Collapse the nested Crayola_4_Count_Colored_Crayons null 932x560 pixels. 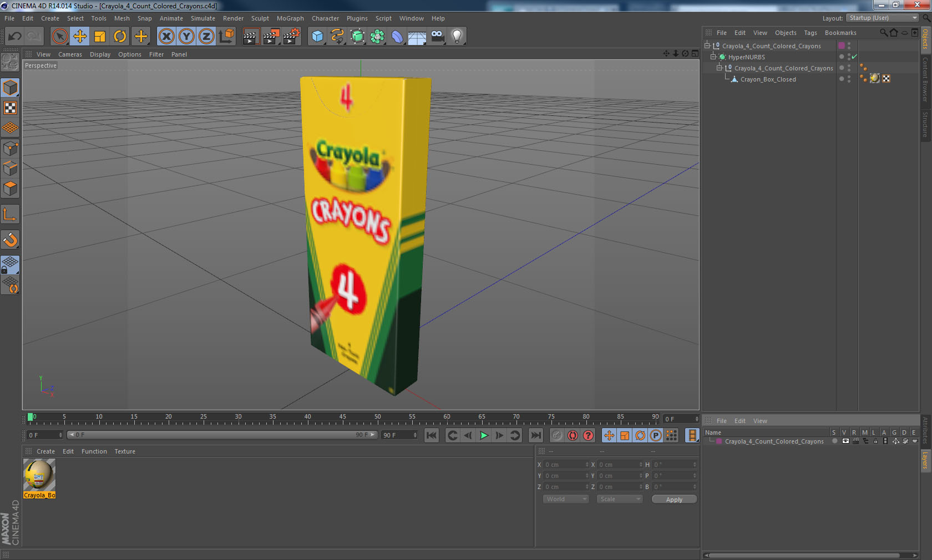720,68
